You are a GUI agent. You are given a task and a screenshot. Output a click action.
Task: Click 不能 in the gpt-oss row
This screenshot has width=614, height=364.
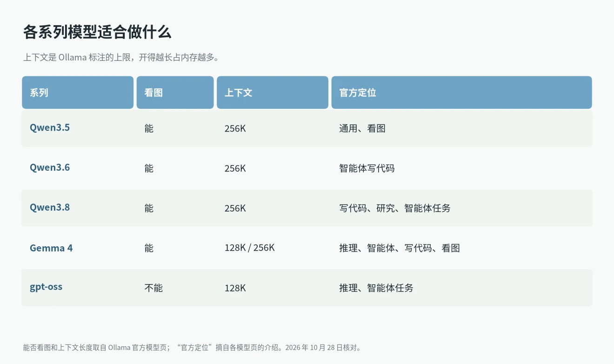(153, 288)
